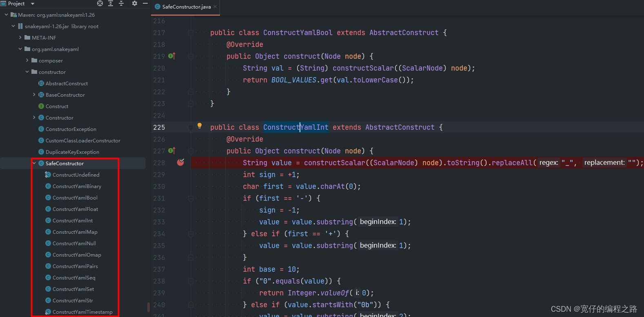Click the override gutter icon on line 227
This screenshot has height=317, width=644.
pos(172,151)
